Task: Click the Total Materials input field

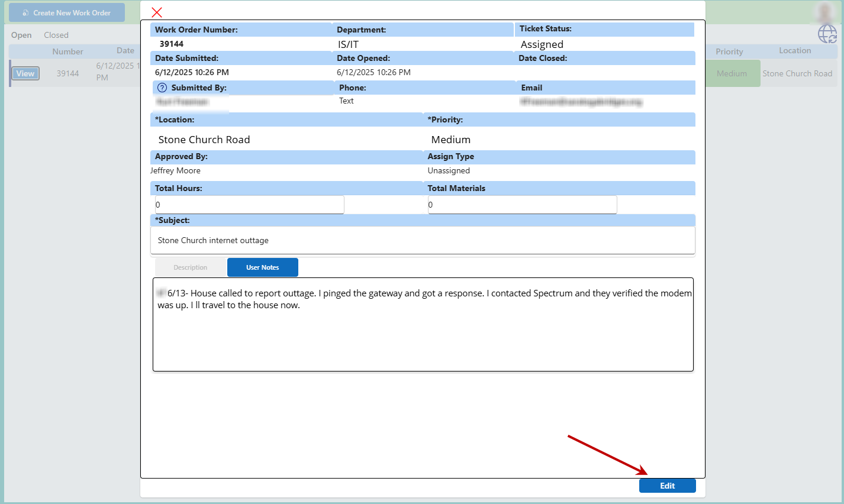Action: tap(522, 205)
